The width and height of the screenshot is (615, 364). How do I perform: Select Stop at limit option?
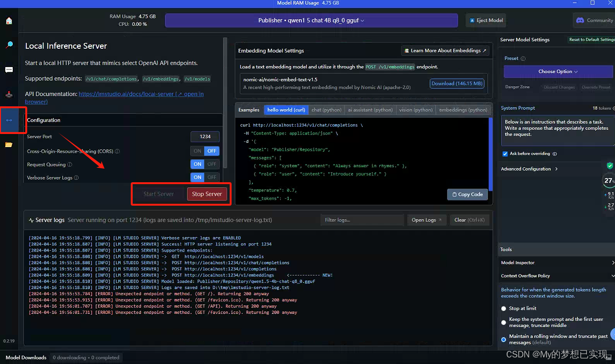click(x=504, y=308)
